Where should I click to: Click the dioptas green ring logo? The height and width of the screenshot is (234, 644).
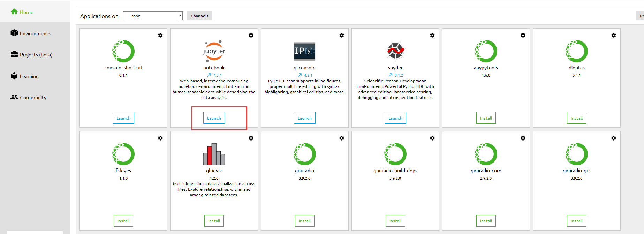(577, 51)
